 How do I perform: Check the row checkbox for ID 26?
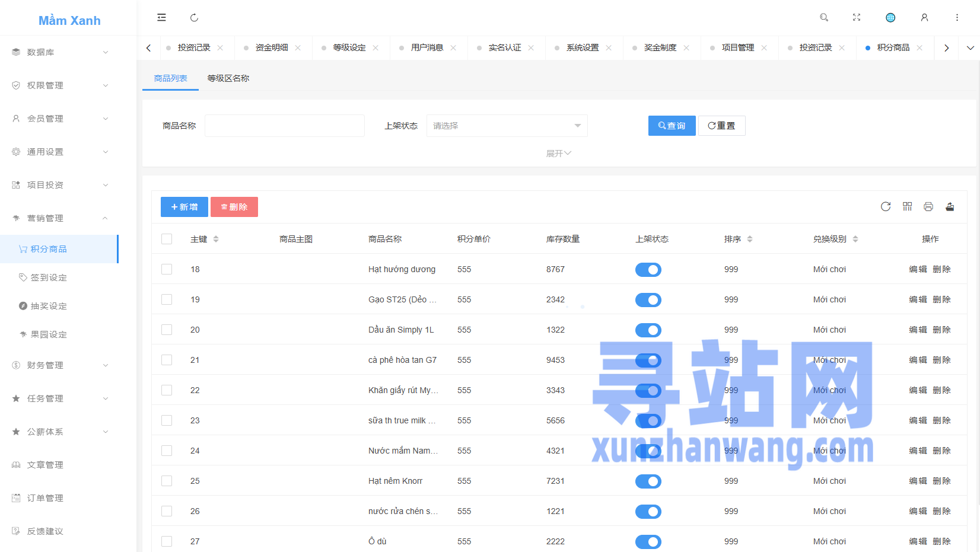(167, 511)
